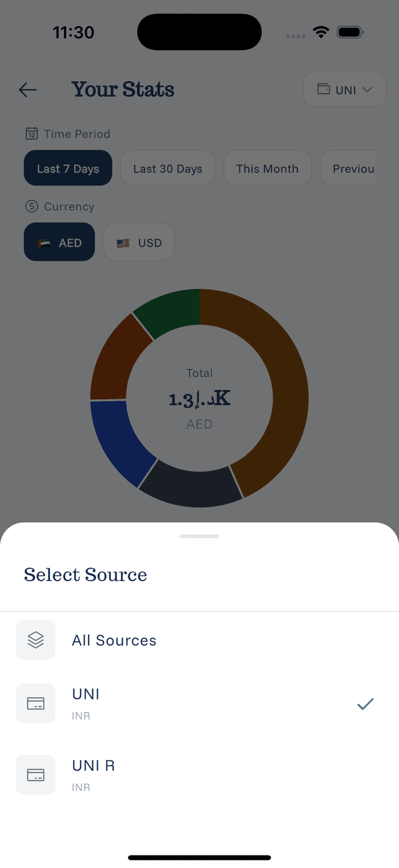Image resolution: width=399 pixels, height=868 pixels.
Task: Select the layered stack icon beside All Sources
Action: click(36, 639)
